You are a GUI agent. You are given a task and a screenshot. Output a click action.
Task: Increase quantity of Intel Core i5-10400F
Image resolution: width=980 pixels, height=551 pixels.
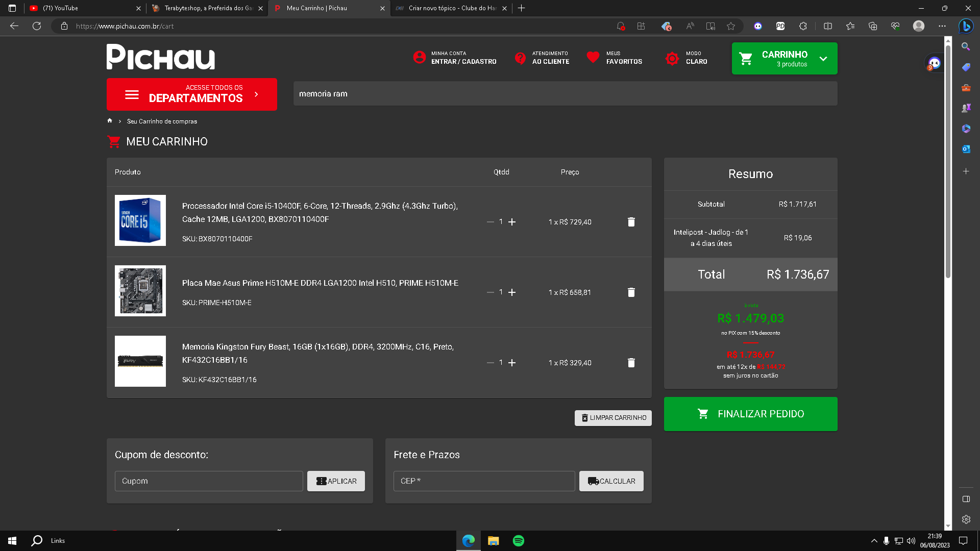coord(512,222)
